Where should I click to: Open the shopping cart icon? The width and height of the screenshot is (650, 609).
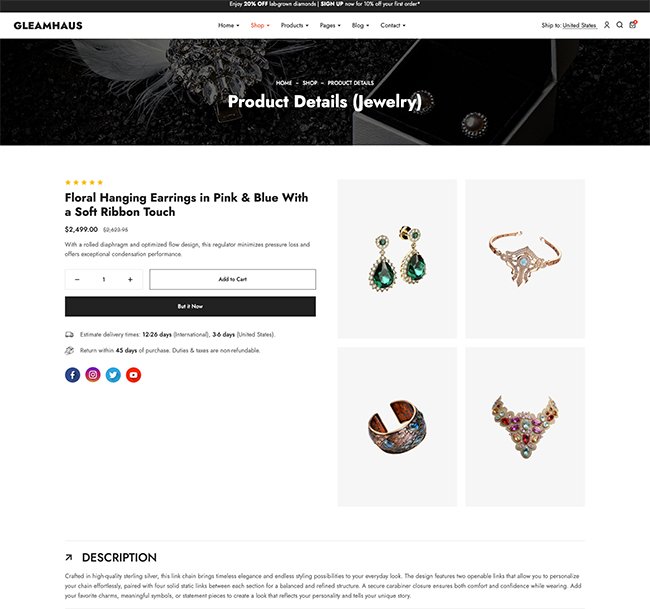pyautogui.click(x=633, y=25)
